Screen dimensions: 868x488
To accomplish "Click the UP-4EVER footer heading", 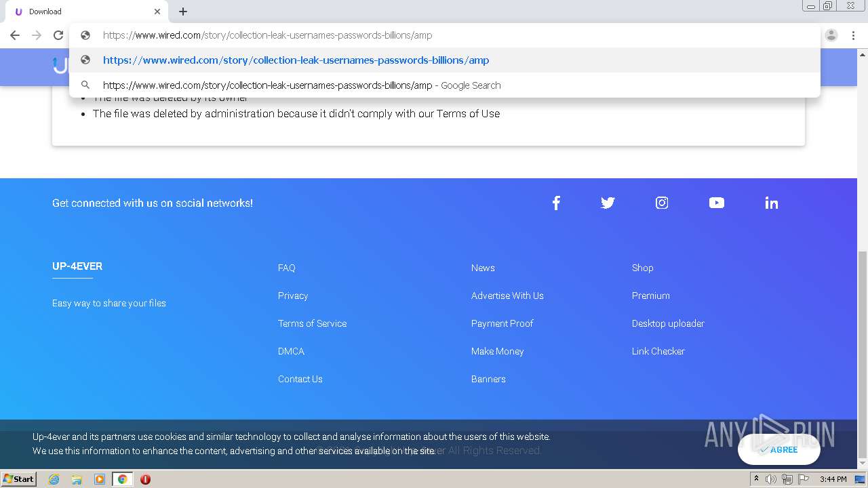I will click(77, 266).
